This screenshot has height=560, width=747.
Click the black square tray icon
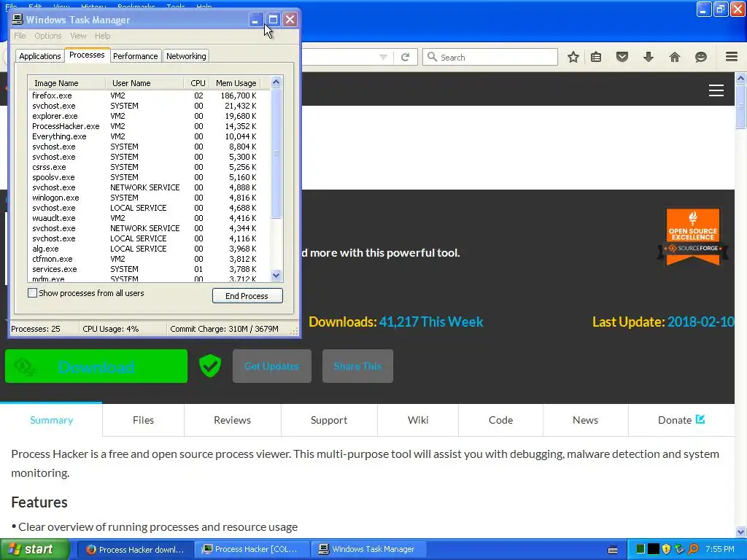(654, 549)
